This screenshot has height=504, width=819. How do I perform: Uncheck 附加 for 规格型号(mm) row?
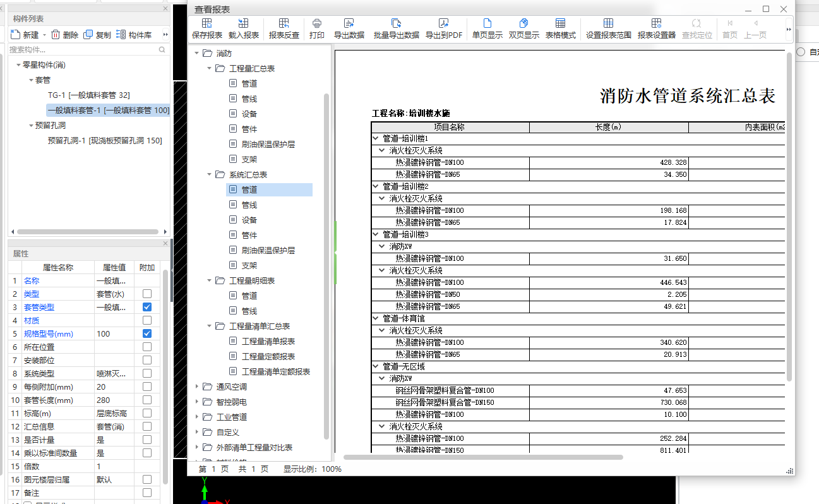147,333
